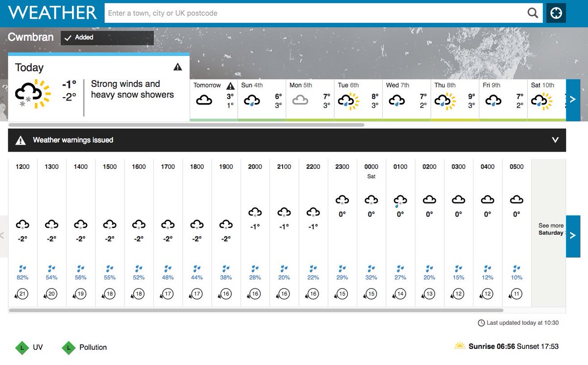Click next arrow on the hourly forecast
588x365 pixels.
573,236
